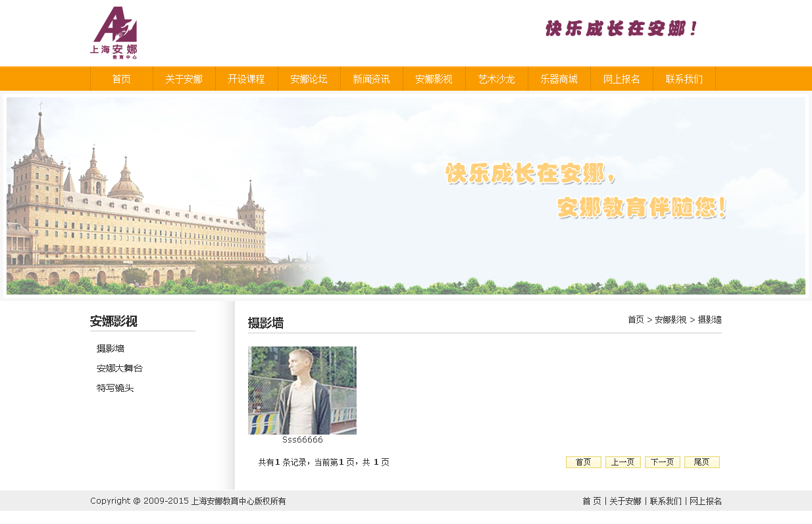Select 摄影墙 in the left sidebar
This screenshot has height=524, width=812.
(x=111, y=348)
